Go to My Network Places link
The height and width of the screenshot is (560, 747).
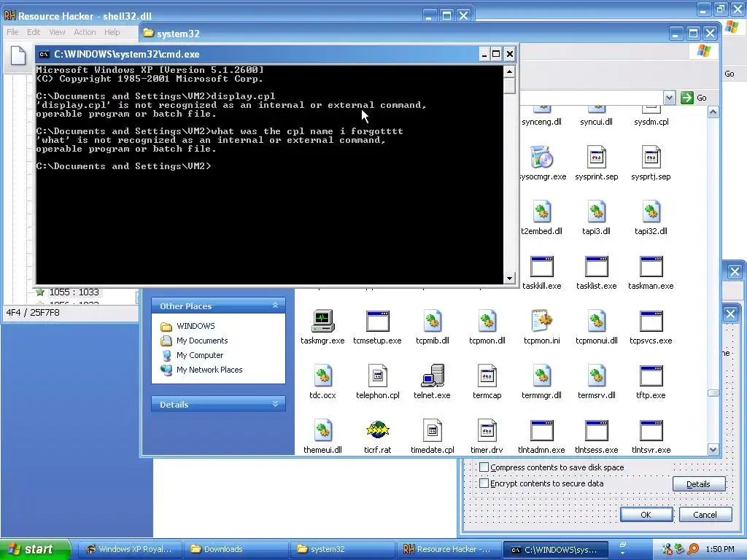tap(209, 370)
